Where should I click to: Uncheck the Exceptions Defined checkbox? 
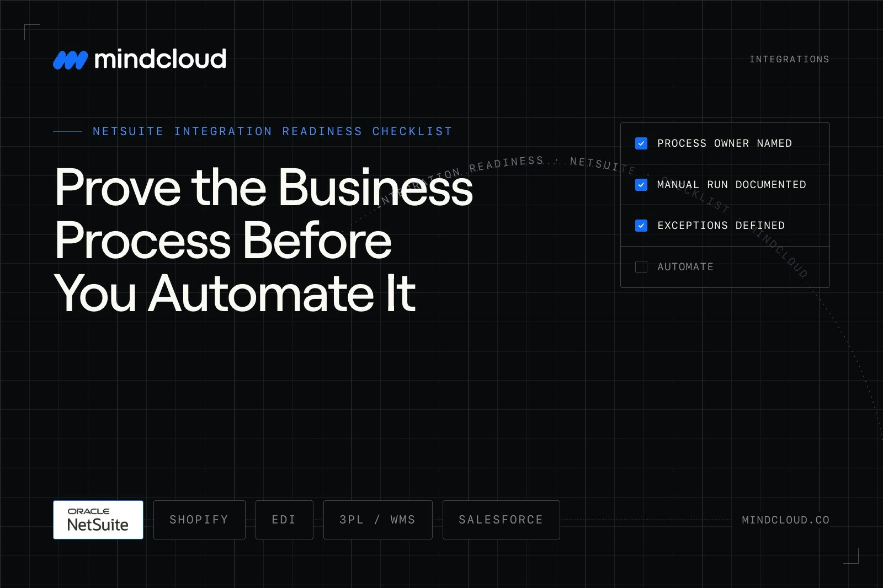click(x=641, y=226)
